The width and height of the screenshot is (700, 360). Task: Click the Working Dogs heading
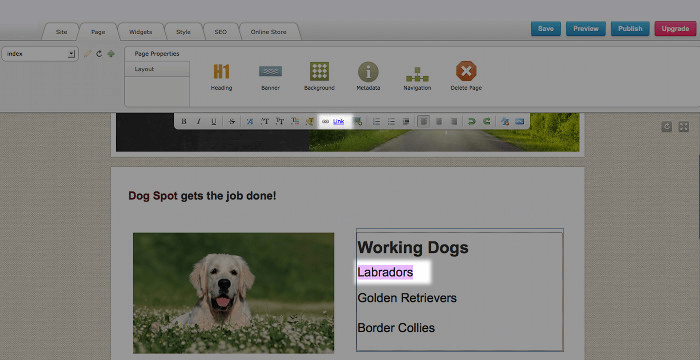tap(413, 247)
